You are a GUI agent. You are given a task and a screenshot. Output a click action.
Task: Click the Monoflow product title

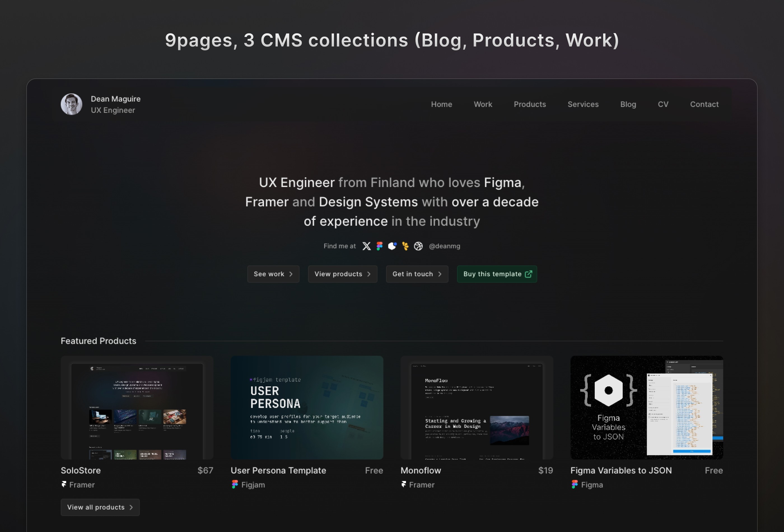coord(421,470)
